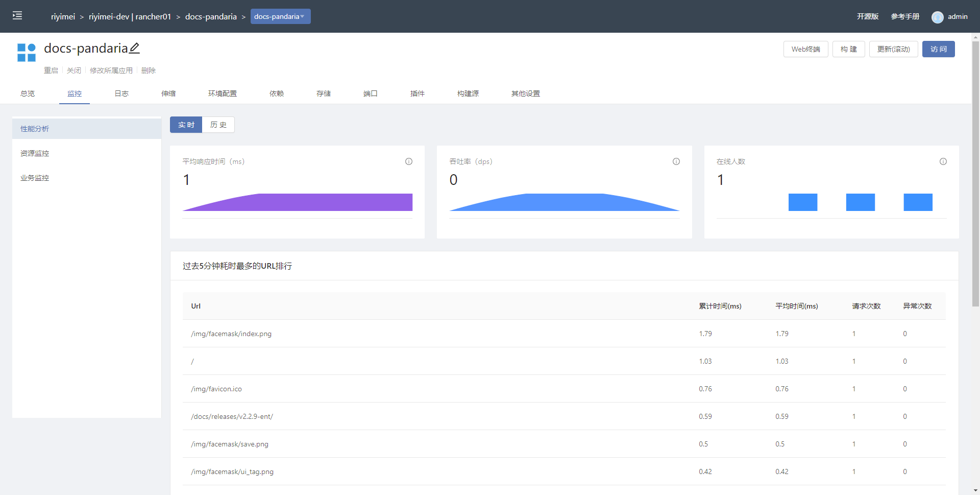
Task: Click the 累计时间(ms) column header
Action: pyautogui.click(x=720, y=306)
